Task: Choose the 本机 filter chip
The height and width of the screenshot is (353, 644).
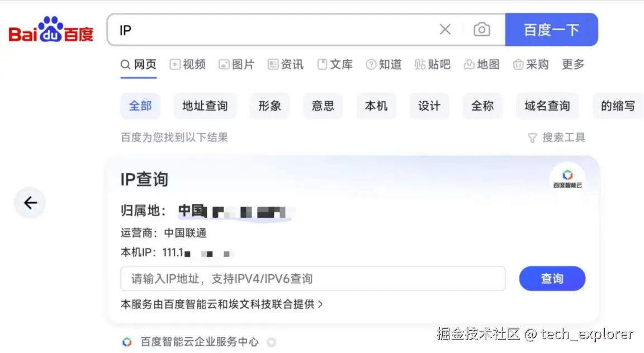Action: [376, 106]
